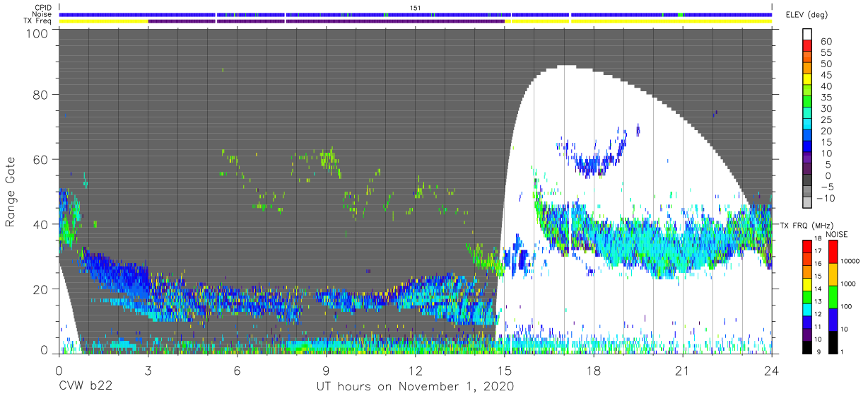Click the '60' label on ELEV colorbar
868x401 pixels.
[828, 42]
